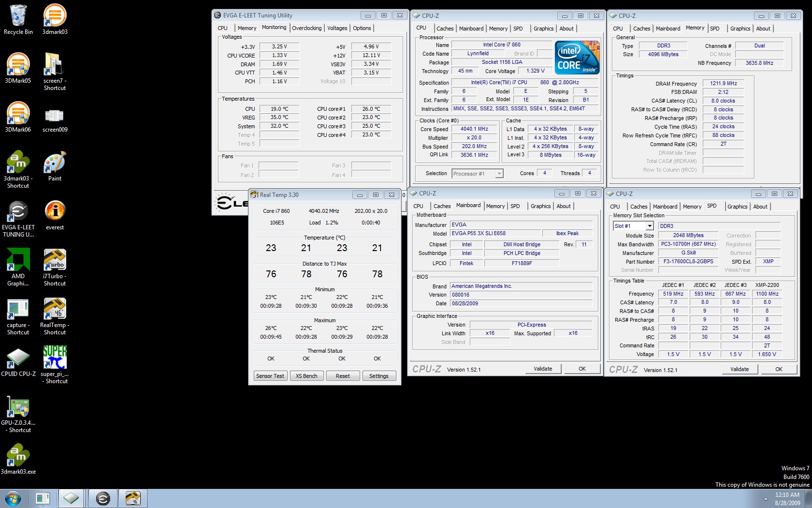Open About tab in CPU-Z Memory window
Viewport: 812px width, 508px height.
[763, 29]
